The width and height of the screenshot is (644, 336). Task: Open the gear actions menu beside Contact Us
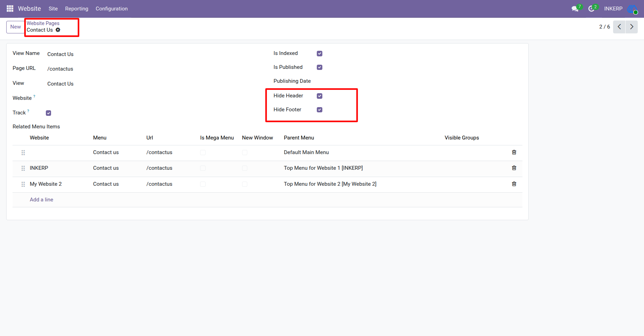(58, 30)
